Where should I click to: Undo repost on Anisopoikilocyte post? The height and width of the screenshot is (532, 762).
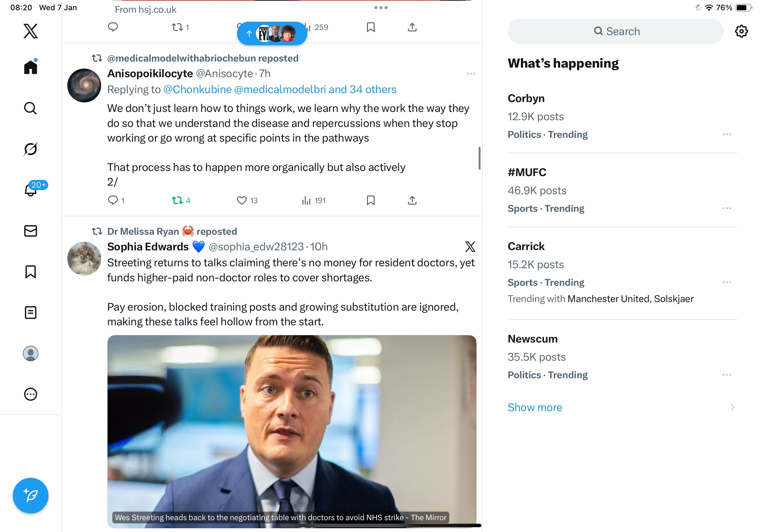(x=177, y=200)
